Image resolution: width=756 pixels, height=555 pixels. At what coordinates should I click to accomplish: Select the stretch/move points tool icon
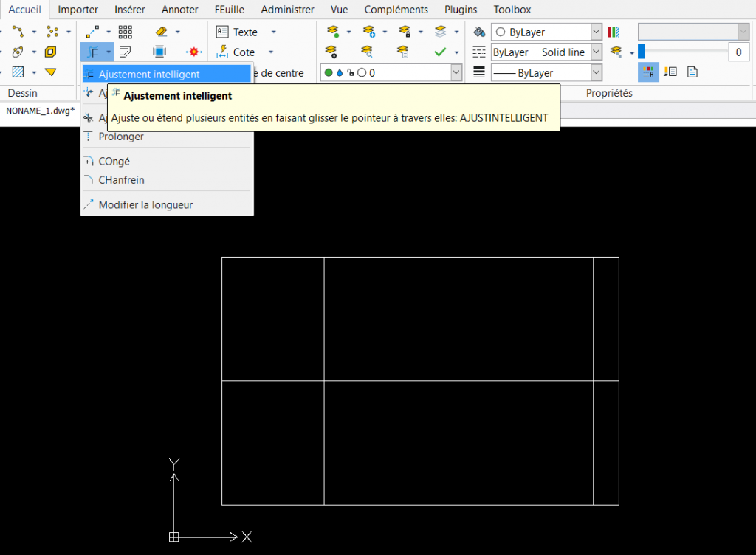point(92,32)
